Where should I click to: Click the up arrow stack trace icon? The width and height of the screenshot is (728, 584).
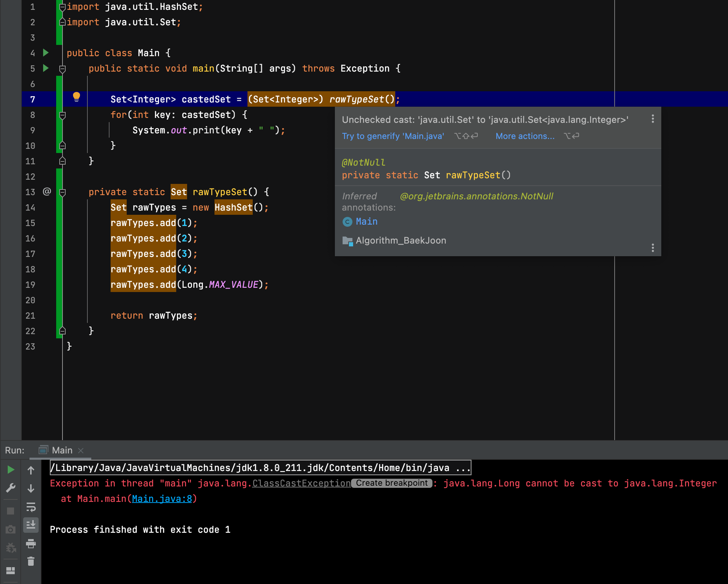31,470
